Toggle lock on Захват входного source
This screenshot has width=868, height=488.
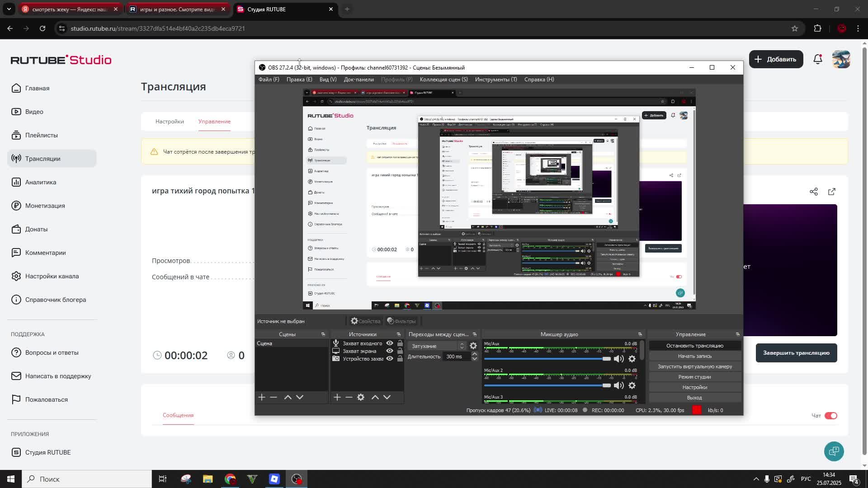[x=400, y=343]
